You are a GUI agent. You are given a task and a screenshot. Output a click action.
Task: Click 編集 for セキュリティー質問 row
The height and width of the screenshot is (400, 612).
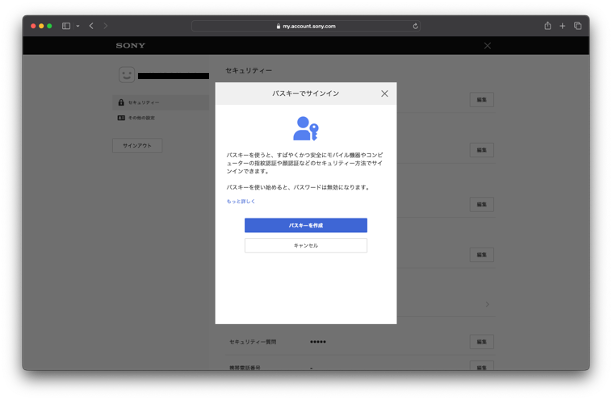[x=482, y=341]
